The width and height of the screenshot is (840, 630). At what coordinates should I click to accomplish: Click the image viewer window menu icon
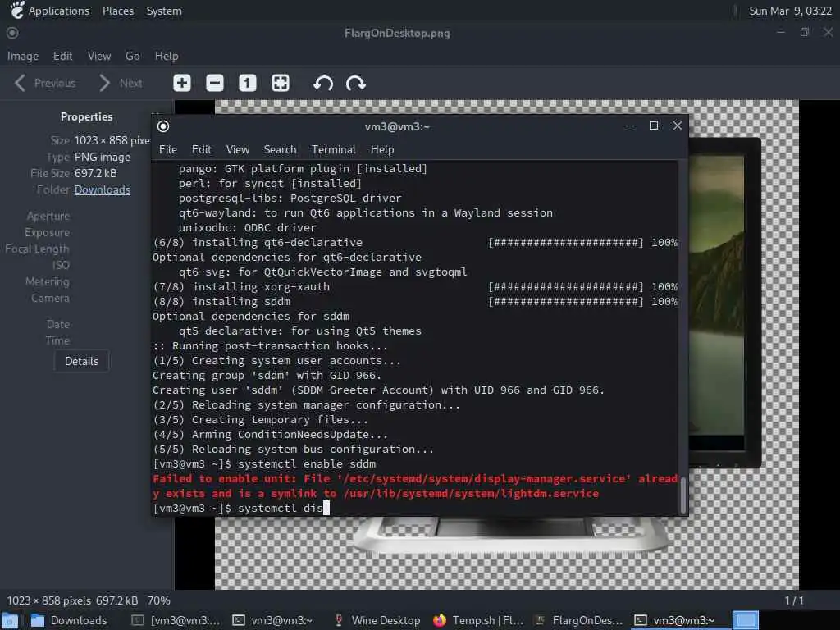(x=12, y=33)
